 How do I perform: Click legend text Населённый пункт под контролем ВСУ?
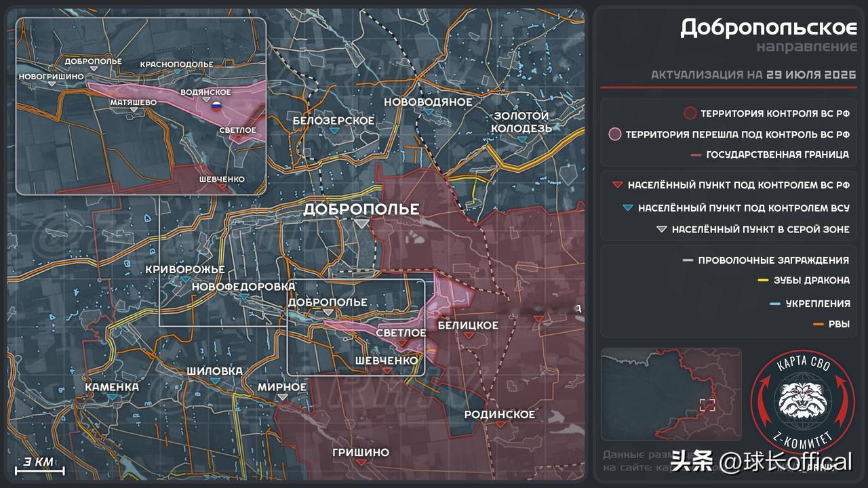744,208
